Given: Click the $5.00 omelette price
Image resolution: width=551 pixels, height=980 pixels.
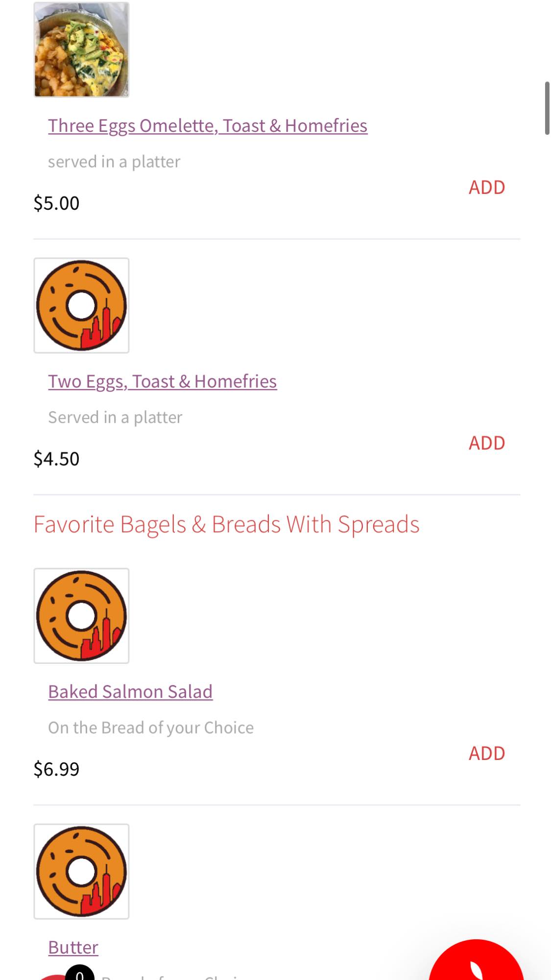Looking at the screenshot, I should click(x=56, y=203).
